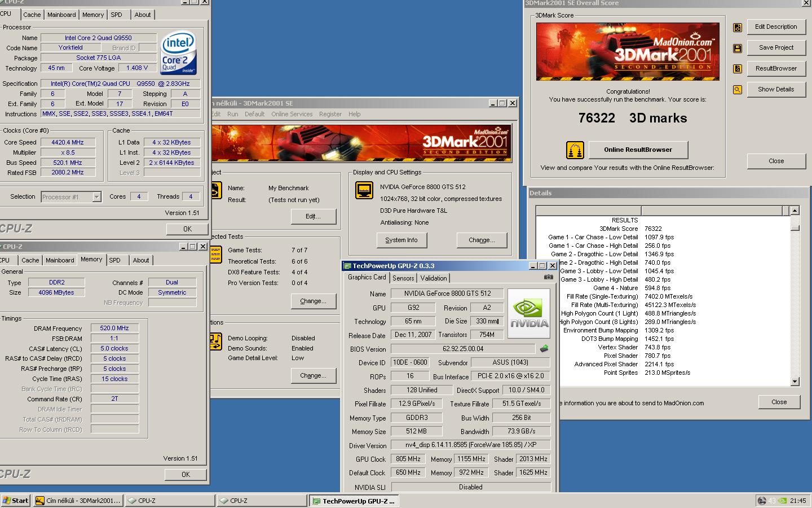The image size is (812, 508).
Task: Open the NVIDIA tray icon
Action: click(x=782, y=501)
